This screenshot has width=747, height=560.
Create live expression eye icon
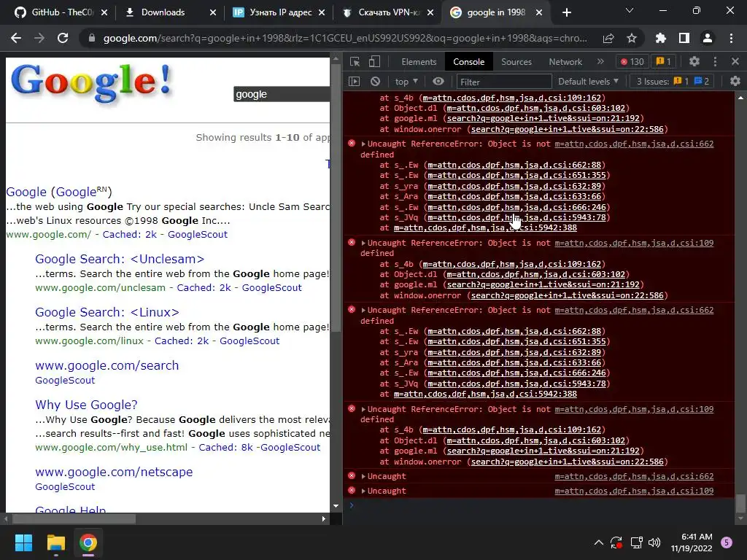tap(438, 82)
